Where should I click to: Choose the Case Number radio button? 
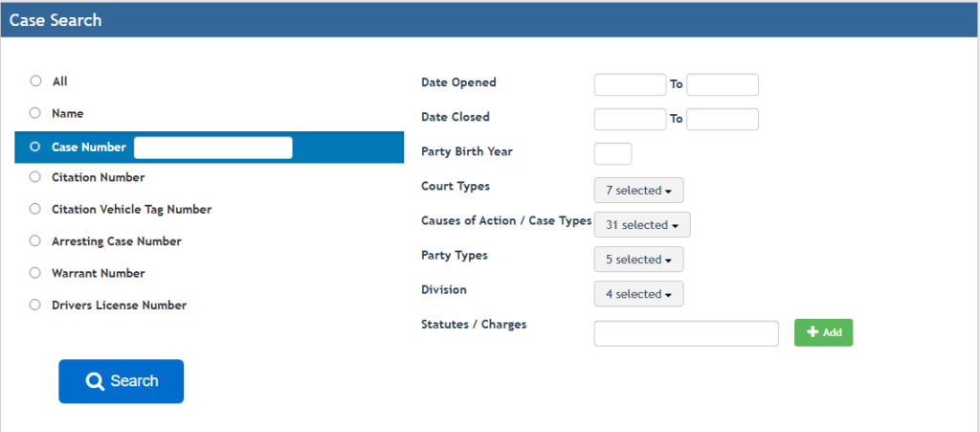[35, 148]
